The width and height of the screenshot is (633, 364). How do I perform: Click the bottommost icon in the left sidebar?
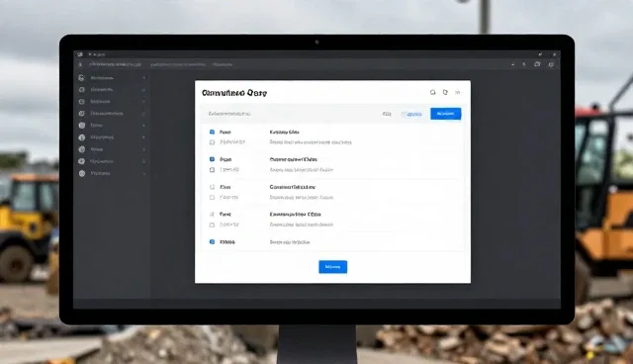[x=82, y=173]
